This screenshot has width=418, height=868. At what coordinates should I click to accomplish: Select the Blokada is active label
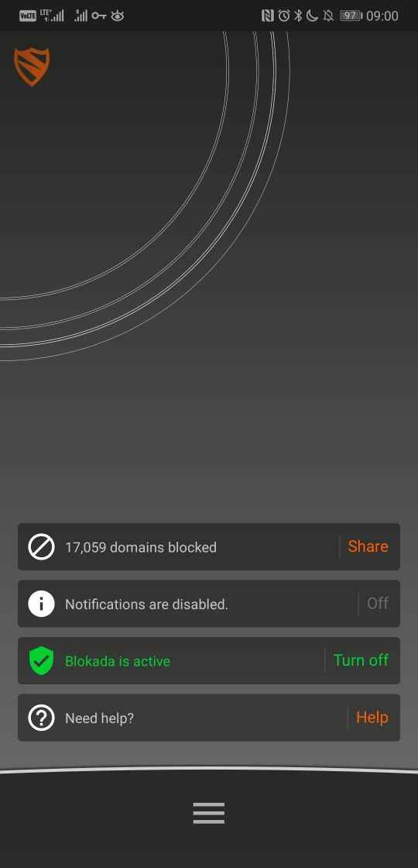118,661
